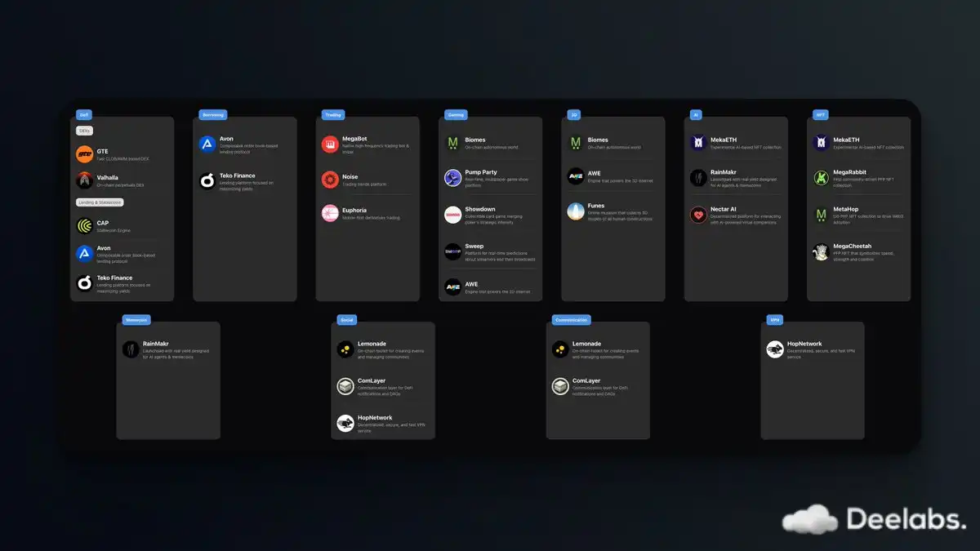This screenshot has height=551, width=980.
Task: Open the MetaHop project title
Action: tap(845, 209)
